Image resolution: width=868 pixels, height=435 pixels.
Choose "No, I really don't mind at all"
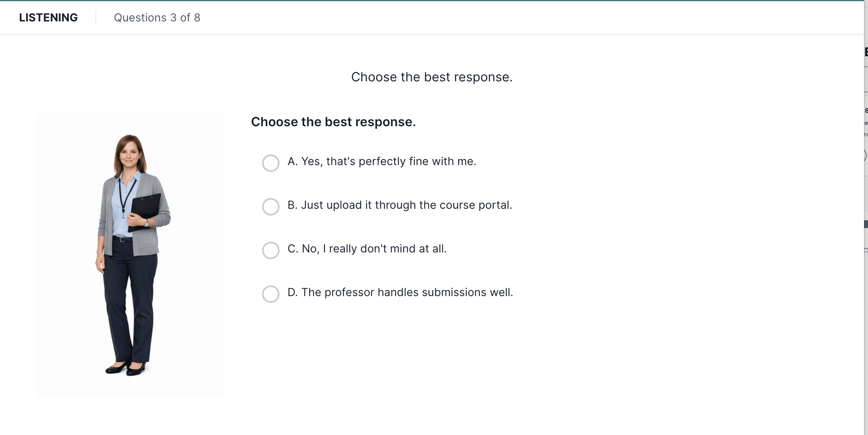pyautogui.click(x=367, y=249)
